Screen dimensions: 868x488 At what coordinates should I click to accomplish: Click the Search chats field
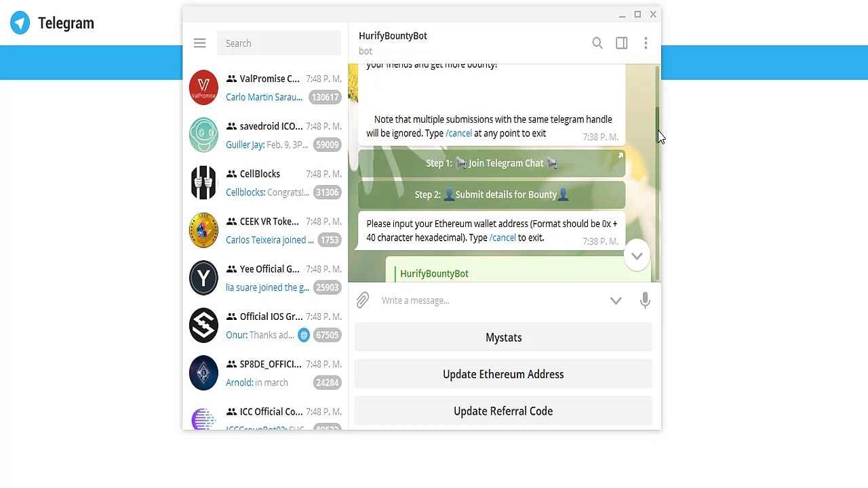[x=279, y=43]
